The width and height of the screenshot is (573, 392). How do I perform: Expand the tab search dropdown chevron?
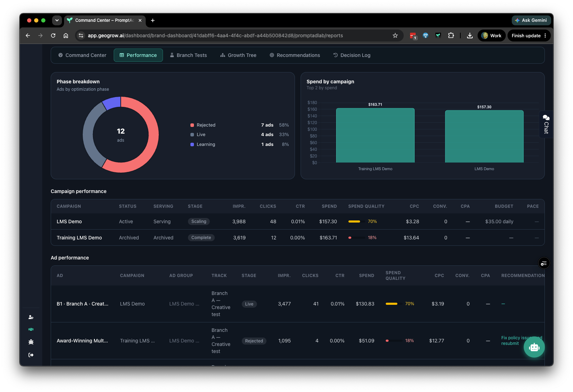point(57,20)
